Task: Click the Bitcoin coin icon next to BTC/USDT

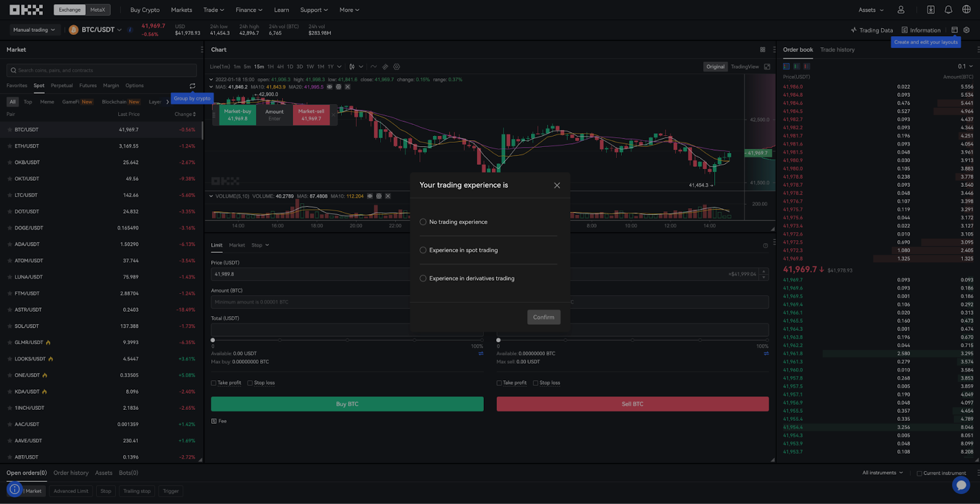Action: click(73, 30)
